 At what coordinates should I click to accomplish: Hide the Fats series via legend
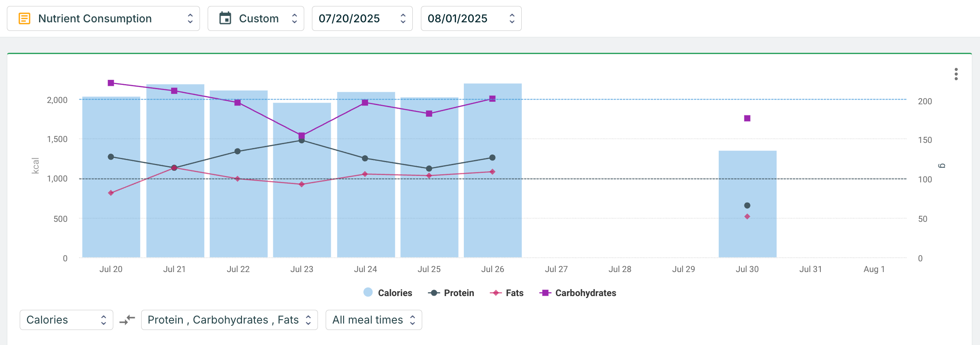point(507,293)
